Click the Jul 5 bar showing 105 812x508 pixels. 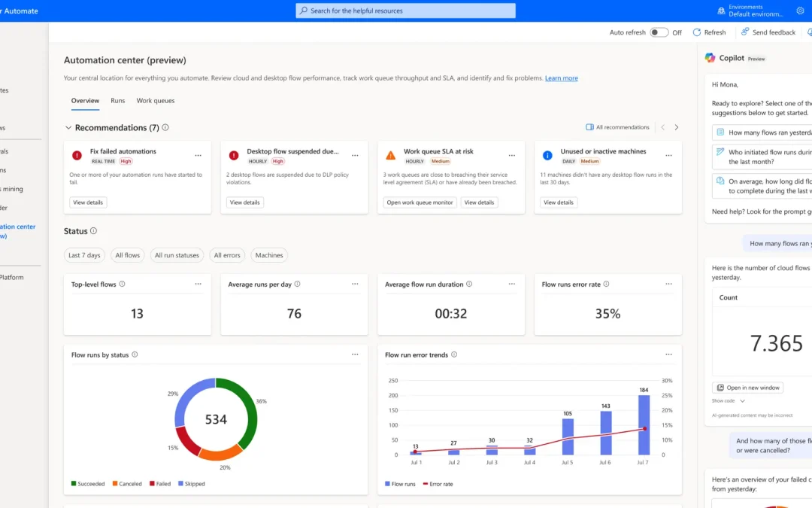[x=568, y=437]
